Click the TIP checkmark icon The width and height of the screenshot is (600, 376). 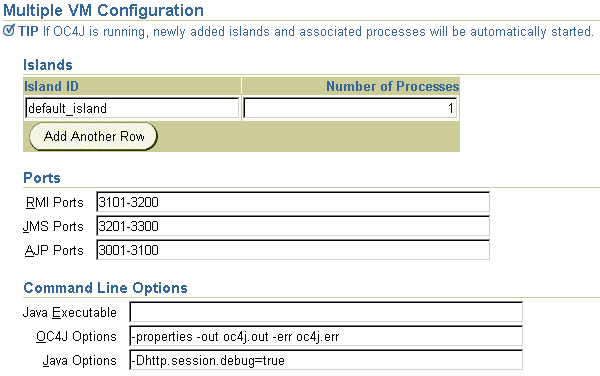pyautogui.click(x=8, y=30)
